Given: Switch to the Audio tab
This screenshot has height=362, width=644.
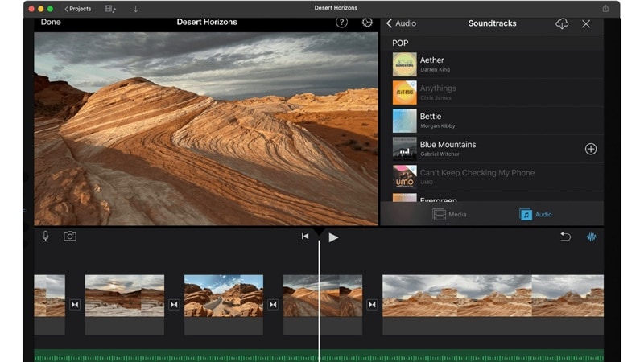Looking at the screenshot, I should click(535, 214).
